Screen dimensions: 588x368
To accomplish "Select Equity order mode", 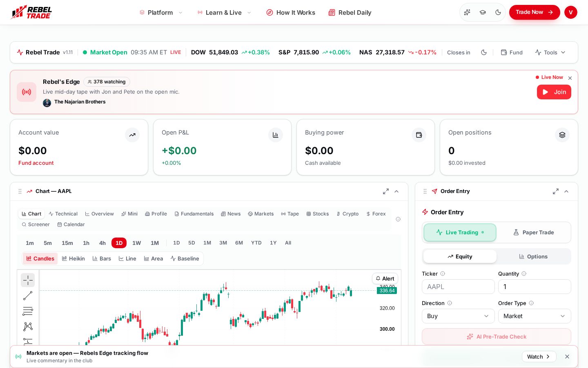I will (460, 256).
